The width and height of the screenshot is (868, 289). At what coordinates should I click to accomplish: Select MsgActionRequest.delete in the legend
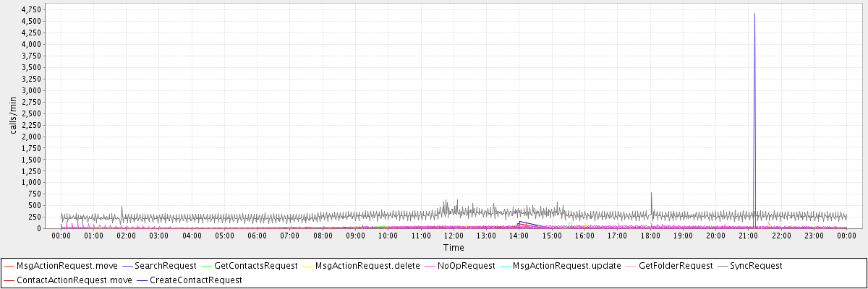pyautogui.click(x=367, y=266)
